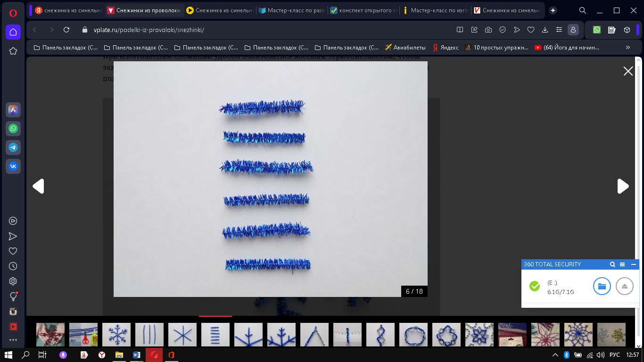This screenshot has height=362, width=644.
Task: Click the vplate.ru address bar URL
Action: [149, 30]
